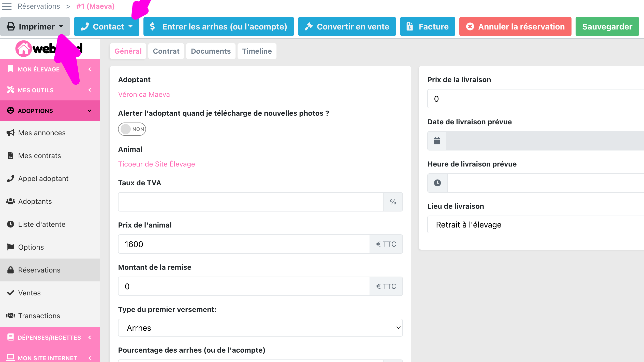Click the Mes annonces megaphone icon
The width and height of the screenshot is (644, 362).
(10, 132)
